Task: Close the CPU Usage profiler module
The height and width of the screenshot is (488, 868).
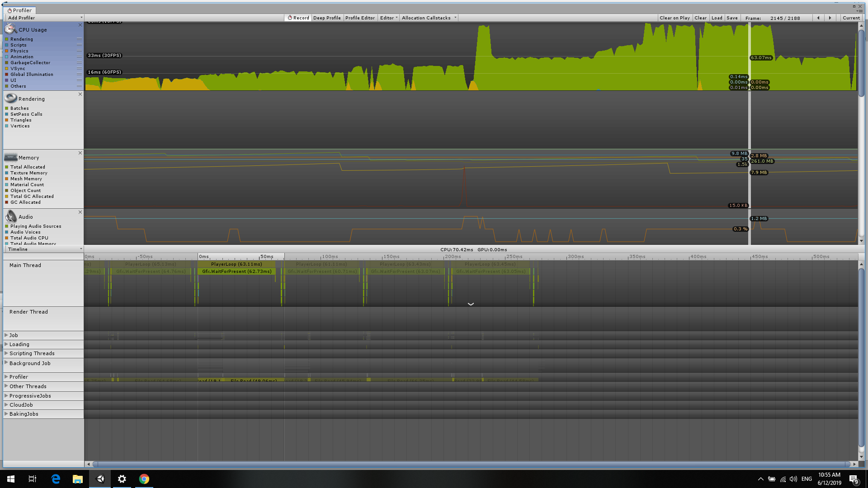Action: tap(80, 25)
